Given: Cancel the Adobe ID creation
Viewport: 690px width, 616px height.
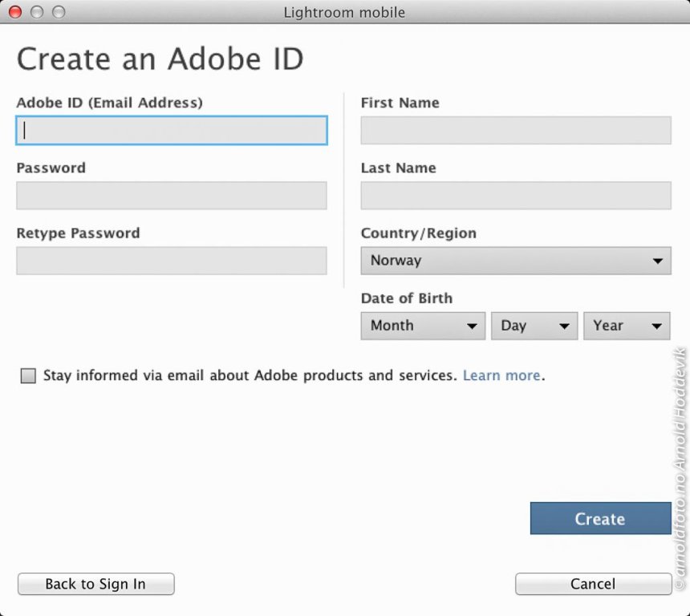Looking at the screenshot, I should [x=593, y=584].
